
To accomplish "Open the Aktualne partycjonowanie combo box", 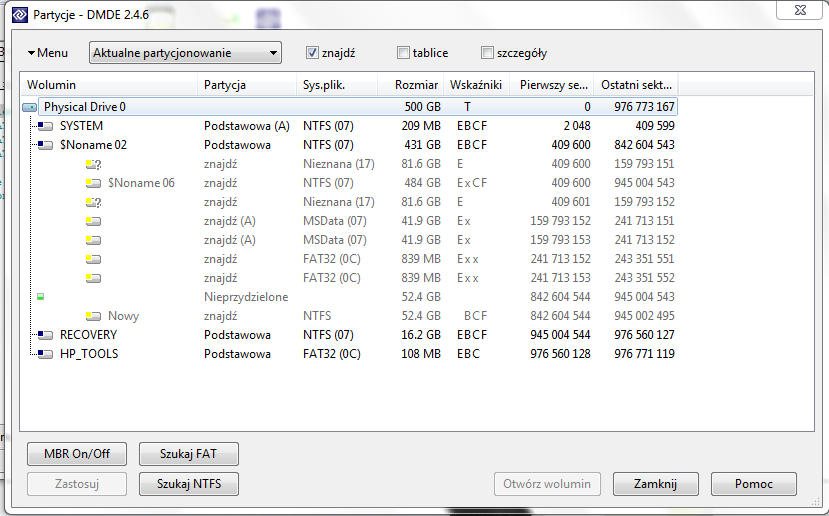I will pos(185,53).
